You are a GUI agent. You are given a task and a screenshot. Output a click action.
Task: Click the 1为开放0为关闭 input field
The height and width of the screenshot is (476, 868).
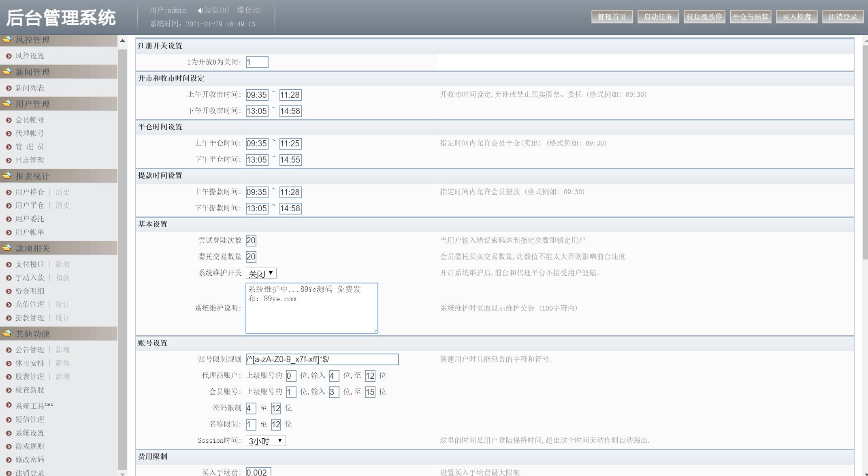[x=257, y=62]
